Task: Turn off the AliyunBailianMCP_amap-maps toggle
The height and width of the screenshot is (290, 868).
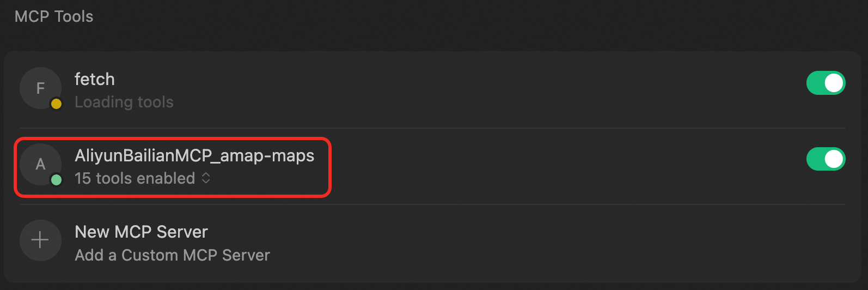Action: point(826,159)
